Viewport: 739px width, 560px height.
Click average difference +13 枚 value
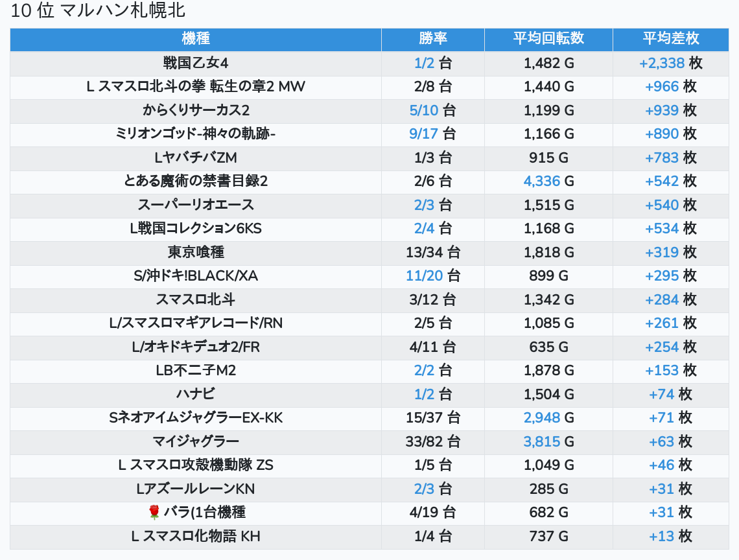coord(671,536)
